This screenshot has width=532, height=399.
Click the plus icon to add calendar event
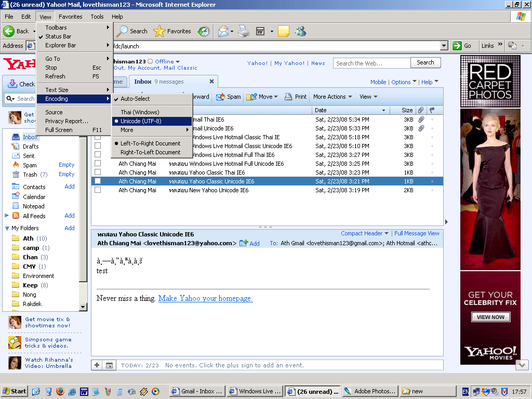coord(97,365)
